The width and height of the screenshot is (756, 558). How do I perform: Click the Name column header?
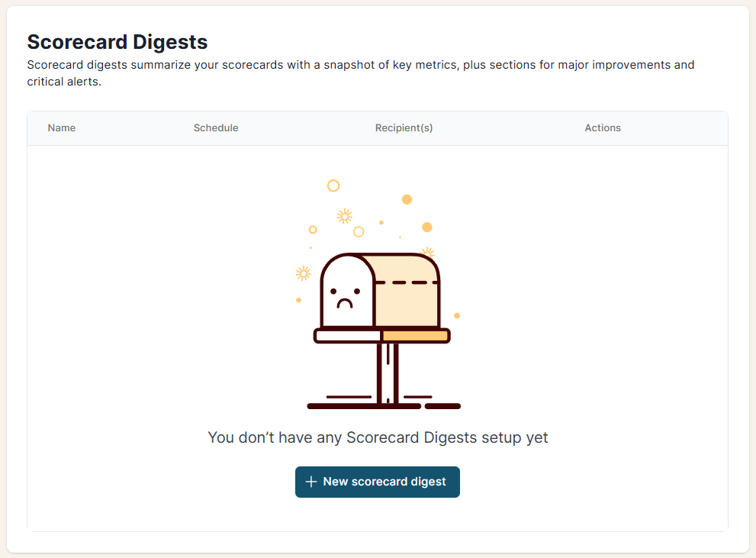tap(62, 128)
